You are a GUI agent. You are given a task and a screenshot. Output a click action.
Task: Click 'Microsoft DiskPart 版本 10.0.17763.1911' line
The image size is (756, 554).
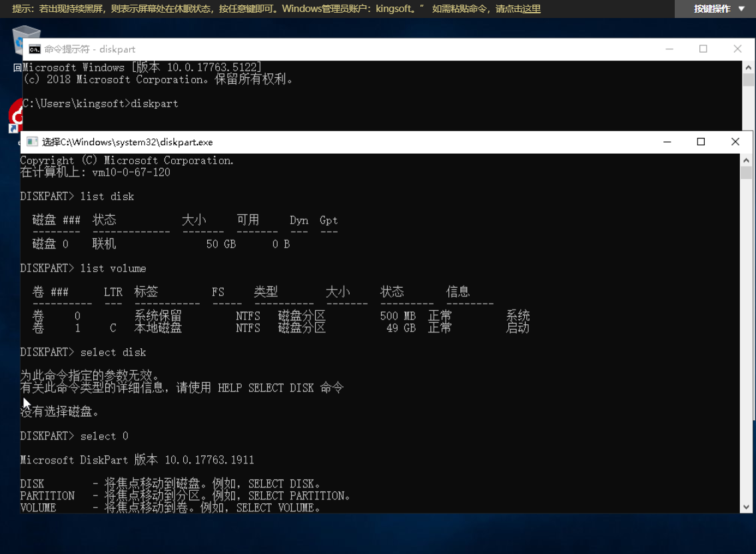[x=137, y=459]
